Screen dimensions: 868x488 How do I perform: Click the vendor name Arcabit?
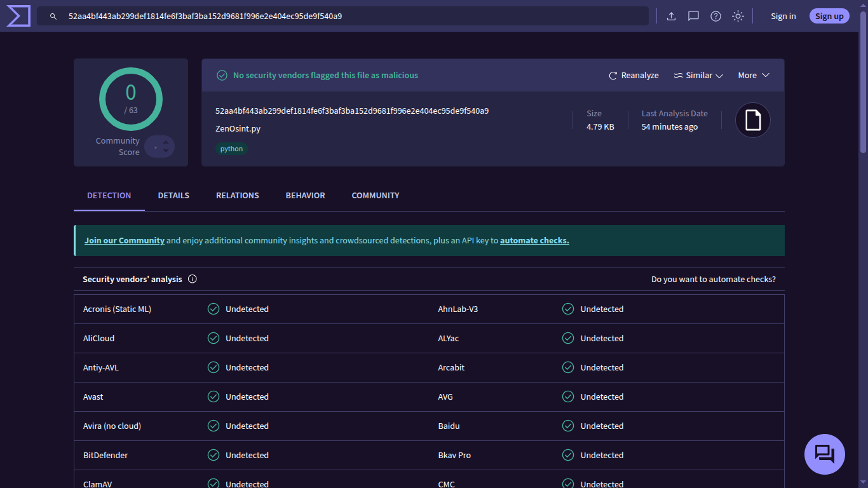click(x=451, y=367)
